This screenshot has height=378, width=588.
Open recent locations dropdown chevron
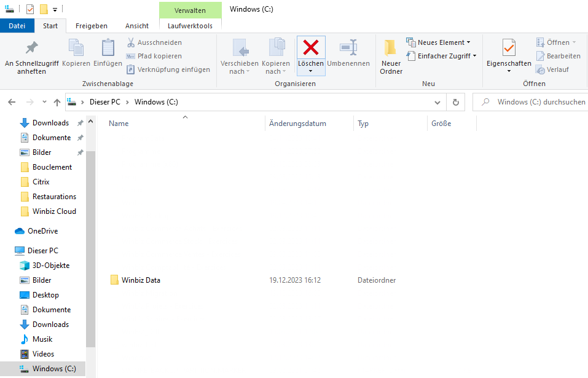[44, 102]
